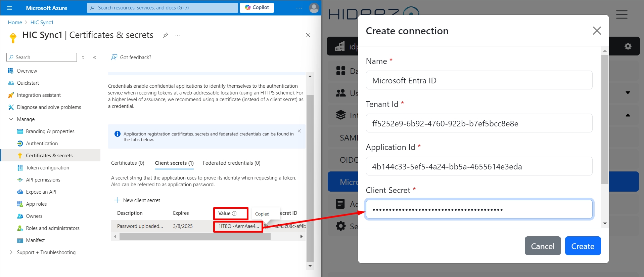
Task: Open the Azure user account avatar
Action: pyautogui.click(x=314, y=8)
